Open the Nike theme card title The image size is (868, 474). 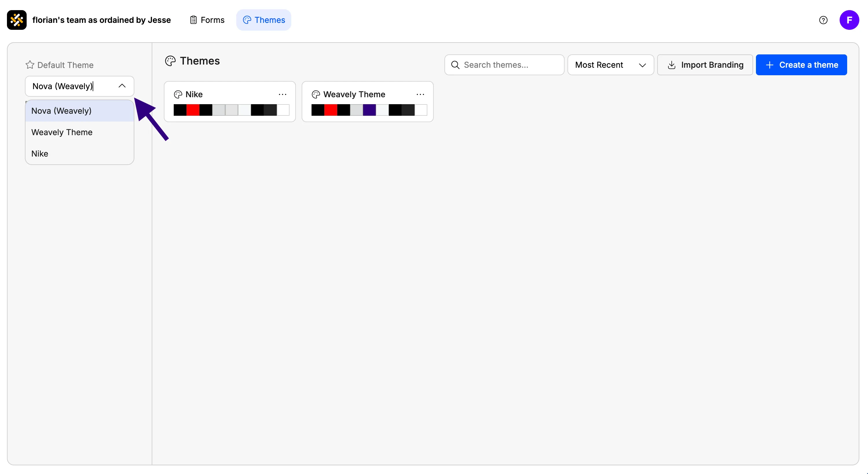coord(194,94)
